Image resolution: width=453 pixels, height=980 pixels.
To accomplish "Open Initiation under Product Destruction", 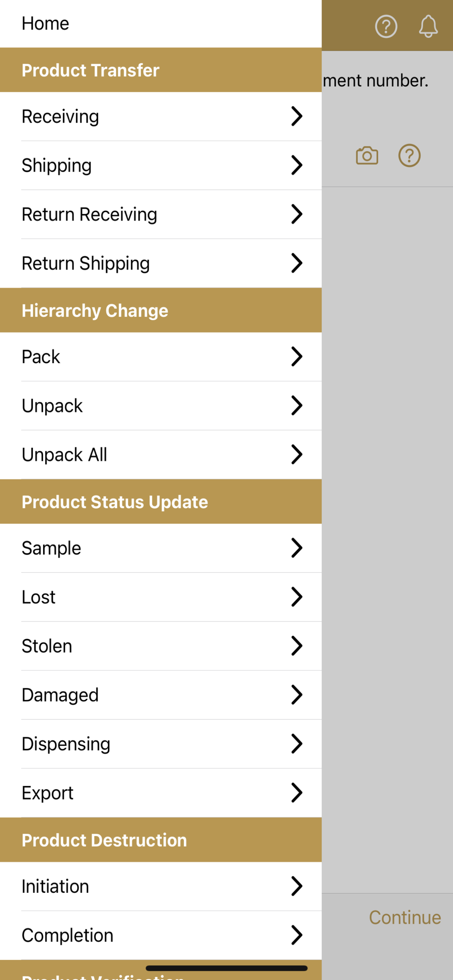I will (161, 886).
